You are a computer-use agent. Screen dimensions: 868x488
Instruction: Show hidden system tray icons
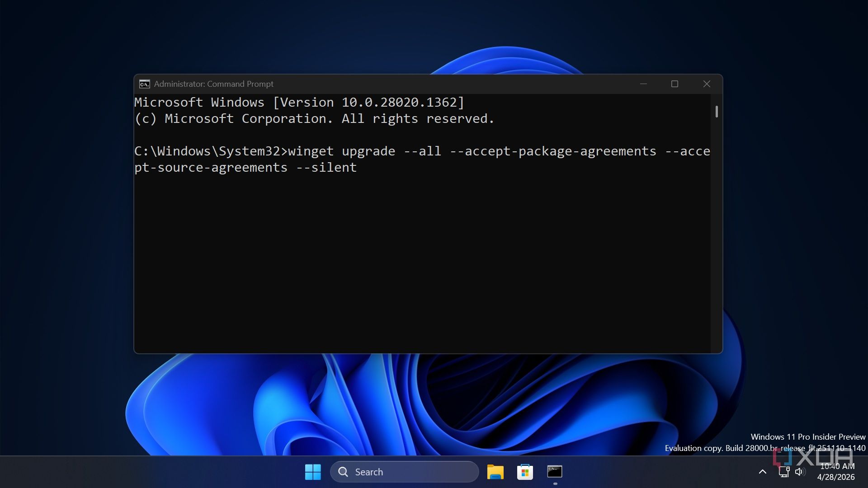[x=763, y=472]
